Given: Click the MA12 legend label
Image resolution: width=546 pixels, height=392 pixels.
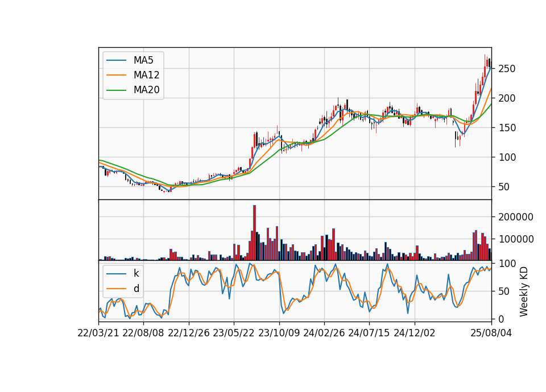Looking at the screenshot, I should point(146,75).
